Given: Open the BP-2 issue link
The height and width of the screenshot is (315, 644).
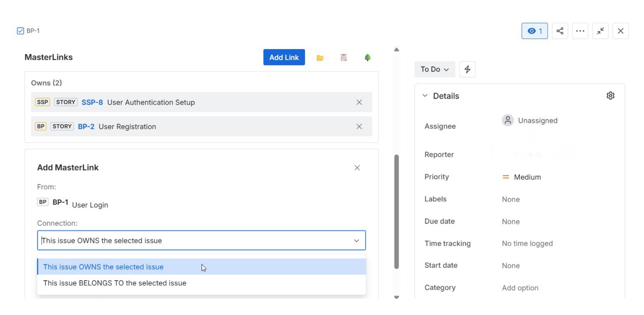Looking at the screenshot, I should point(86,126).
